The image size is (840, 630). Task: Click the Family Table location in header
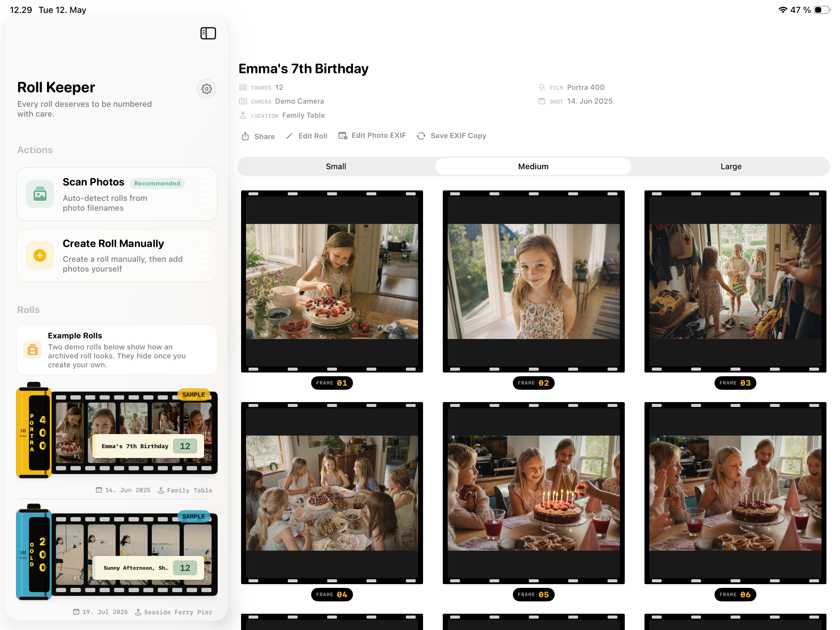coord(303,115)
